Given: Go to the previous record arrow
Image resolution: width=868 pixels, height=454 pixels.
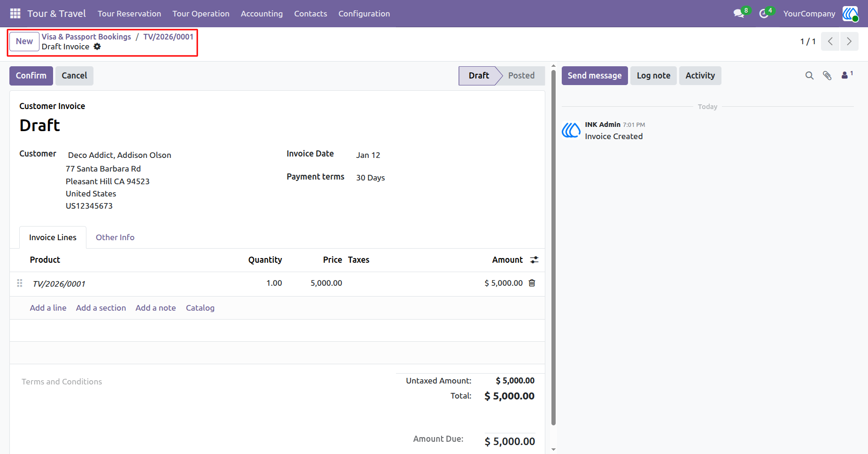Looking at the screenshot, I should tap(830, 41).
